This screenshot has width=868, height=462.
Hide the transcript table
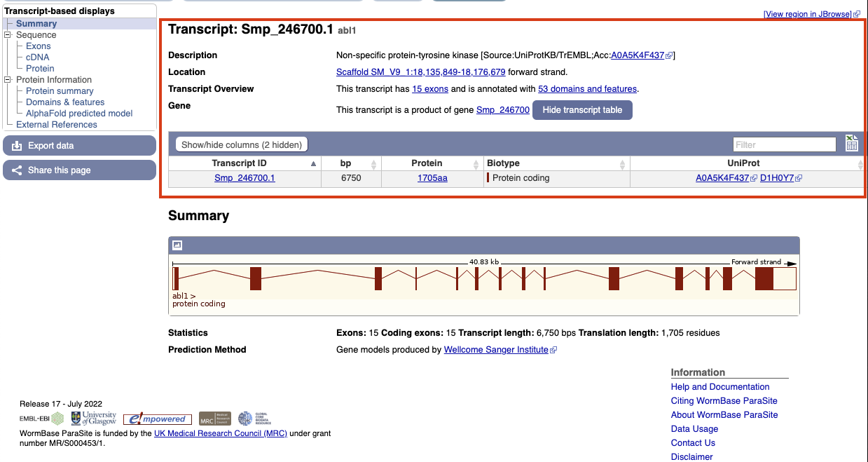[582, 110]
